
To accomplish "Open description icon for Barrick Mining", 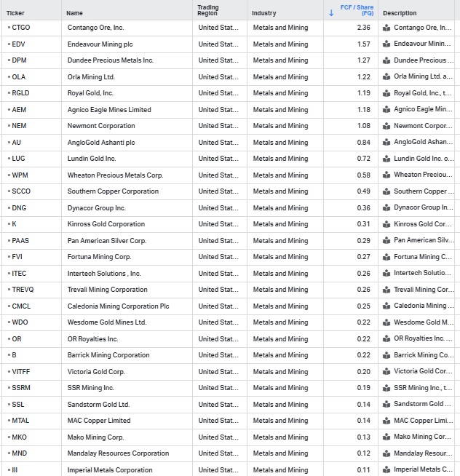I will click(x=386, y=355).
